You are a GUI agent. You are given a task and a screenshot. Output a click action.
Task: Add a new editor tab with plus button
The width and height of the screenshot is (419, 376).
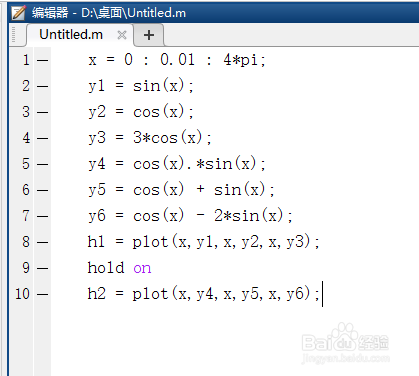tap(149, 35)
